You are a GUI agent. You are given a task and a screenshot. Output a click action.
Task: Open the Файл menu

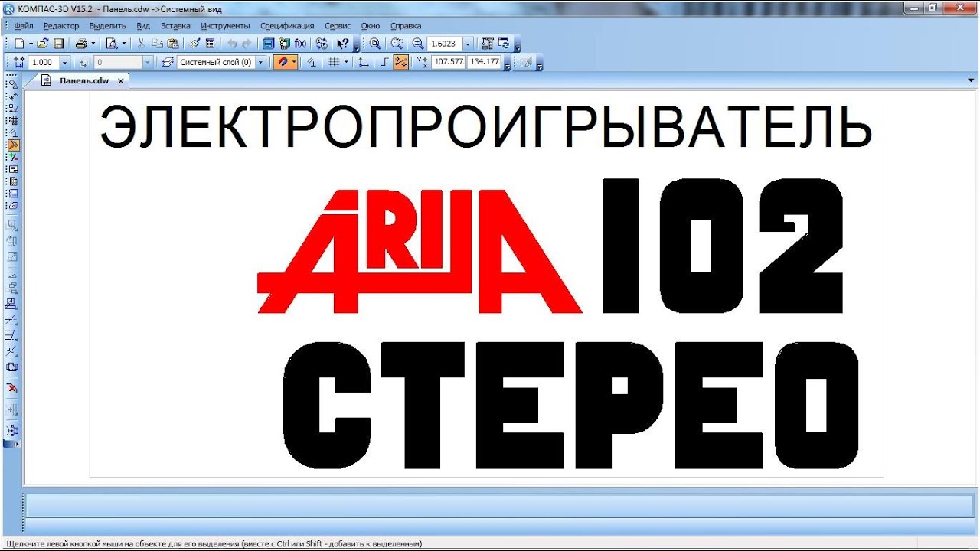[x=24, y=26]
